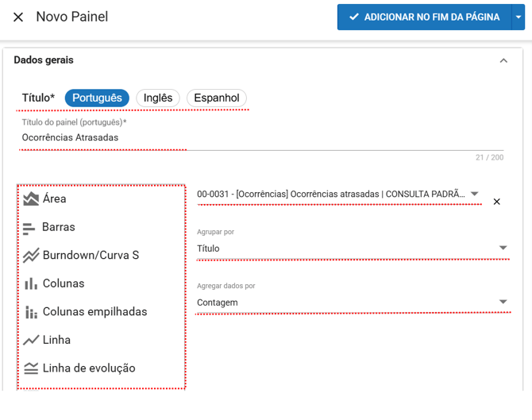Pick the Linha de evolução icon

click(31, 368)
